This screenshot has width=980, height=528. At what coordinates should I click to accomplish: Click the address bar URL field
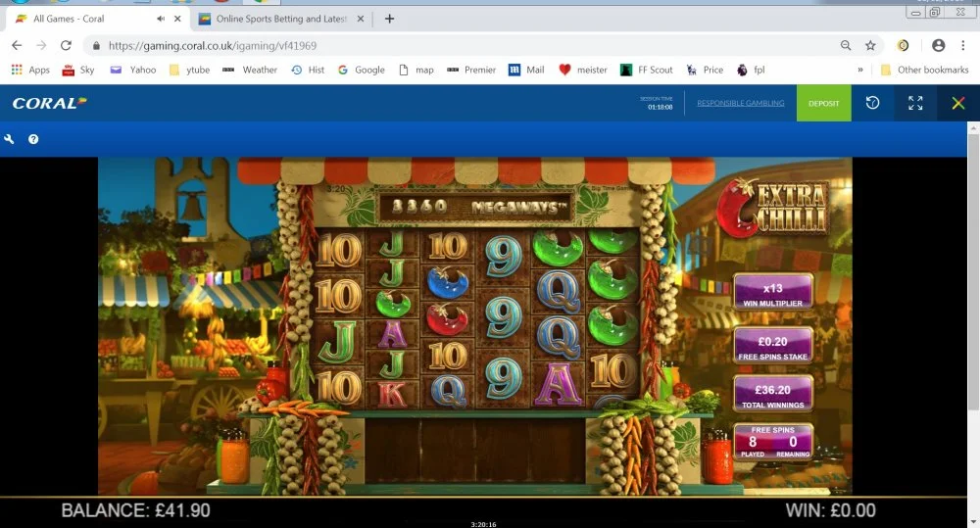[463, 46]
